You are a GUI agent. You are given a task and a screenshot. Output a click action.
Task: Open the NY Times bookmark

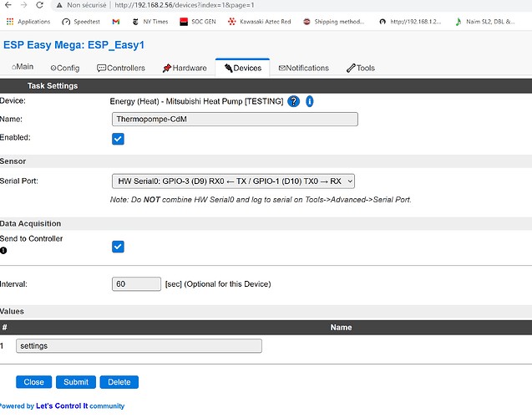point(150,22)
